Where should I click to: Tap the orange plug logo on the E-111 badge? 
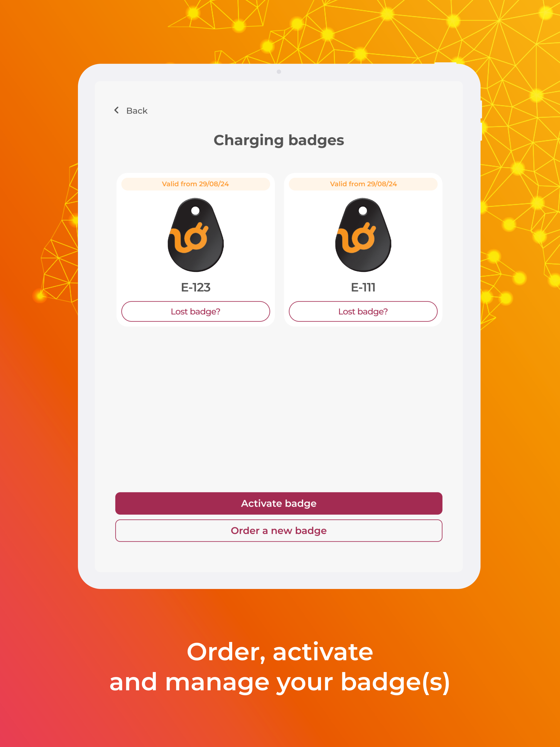[x=356, y=237]
